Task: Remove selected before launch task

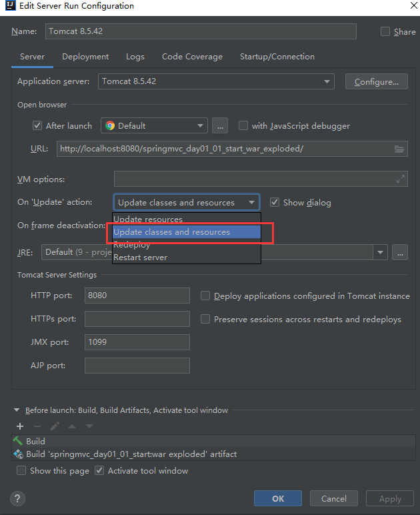Action: pos(37,426)
